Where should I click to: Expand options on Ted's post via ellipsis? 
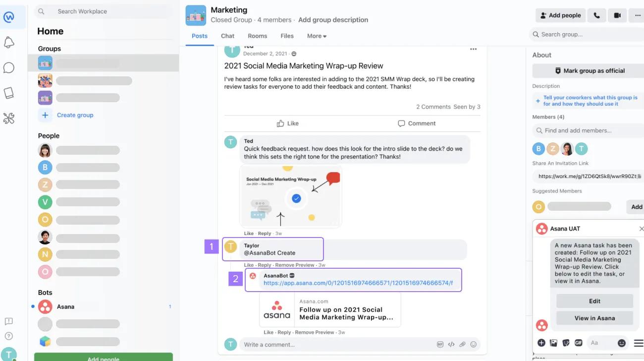473,49
